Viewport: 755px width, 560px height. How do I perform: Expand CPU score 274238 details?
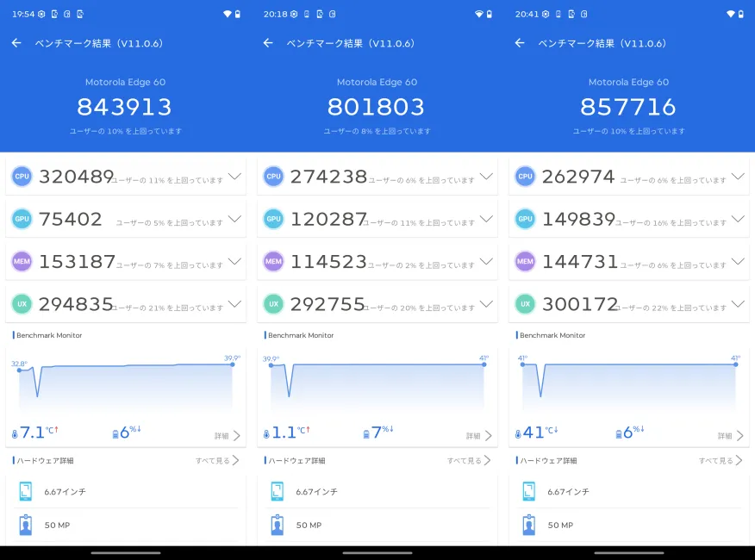click(486, 177)
